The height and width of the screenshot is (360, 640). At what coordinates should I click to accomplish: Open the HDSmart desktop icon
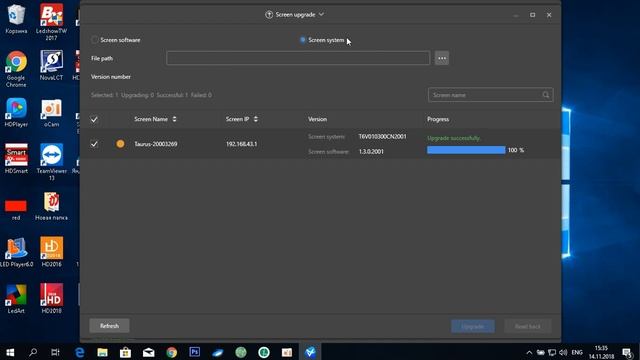pos(16,159)
